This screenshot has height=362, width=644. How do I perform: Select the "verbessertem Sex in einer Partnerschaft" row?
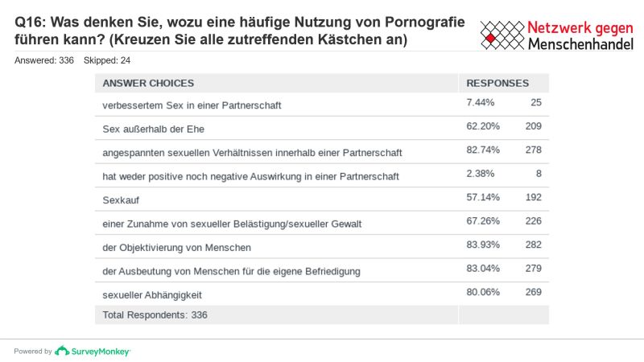pyautogui.click(x=192, y=105)
